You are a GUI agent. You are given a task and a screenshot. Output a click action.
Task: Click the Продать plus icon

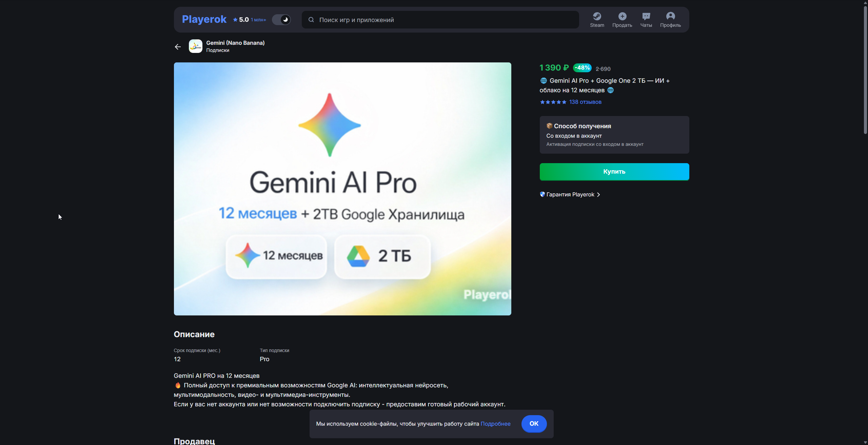coord(622,16)
